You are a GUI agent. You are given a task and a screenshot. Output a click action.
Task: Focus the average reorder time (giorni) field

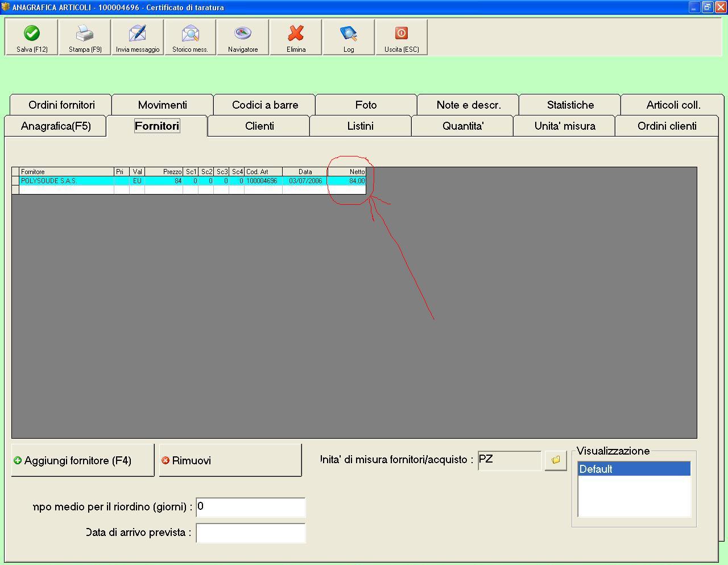click(251, 507)
